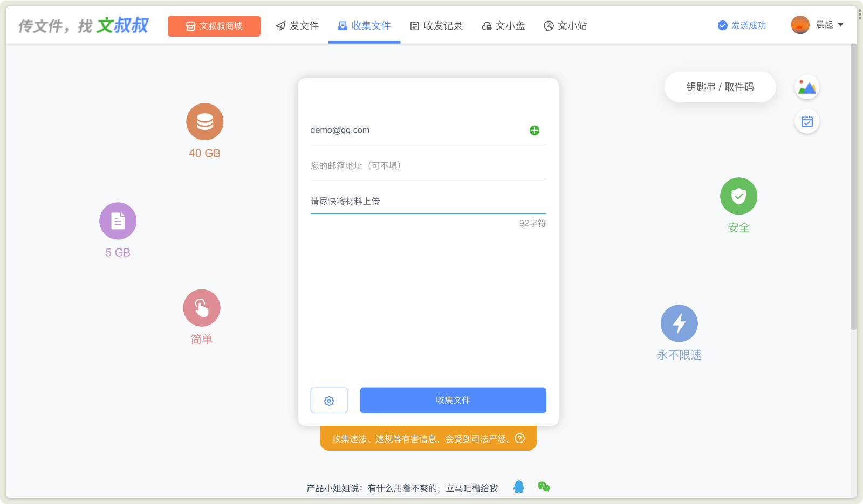Click the 钥匙串 / 取件码 button

720,87
